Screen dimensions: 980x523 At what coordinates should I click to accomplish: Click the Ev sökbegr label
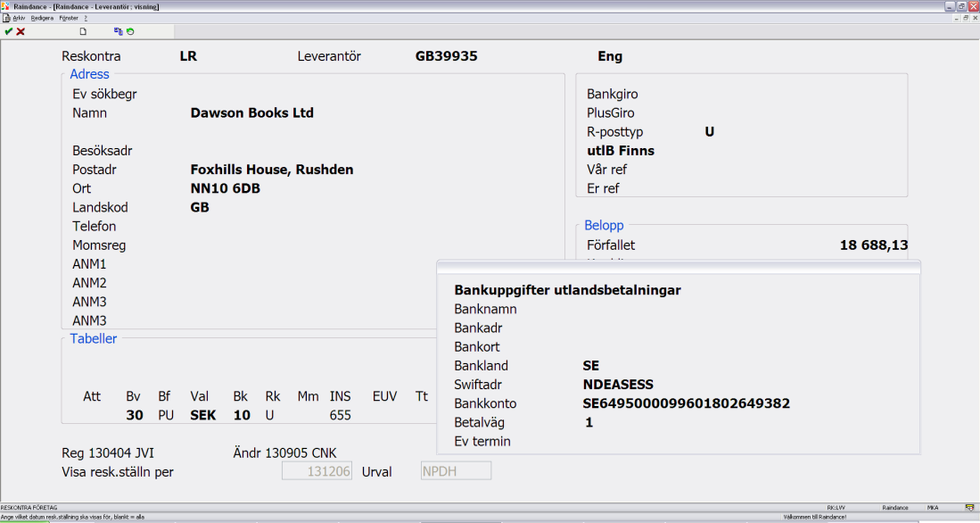pos(104,95)
